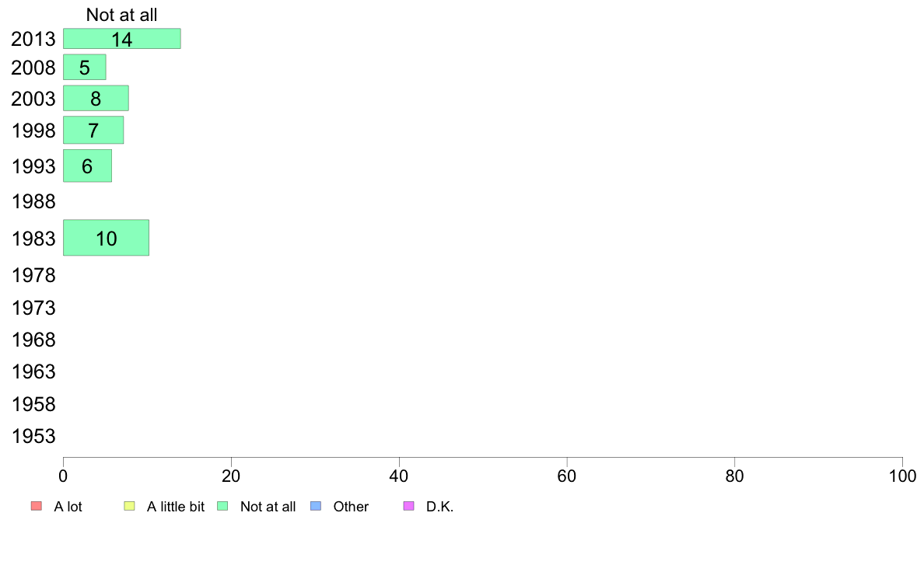Click the D.K. legend text
The width and height of the screenshot is (924, 572).
coord(440,507)
